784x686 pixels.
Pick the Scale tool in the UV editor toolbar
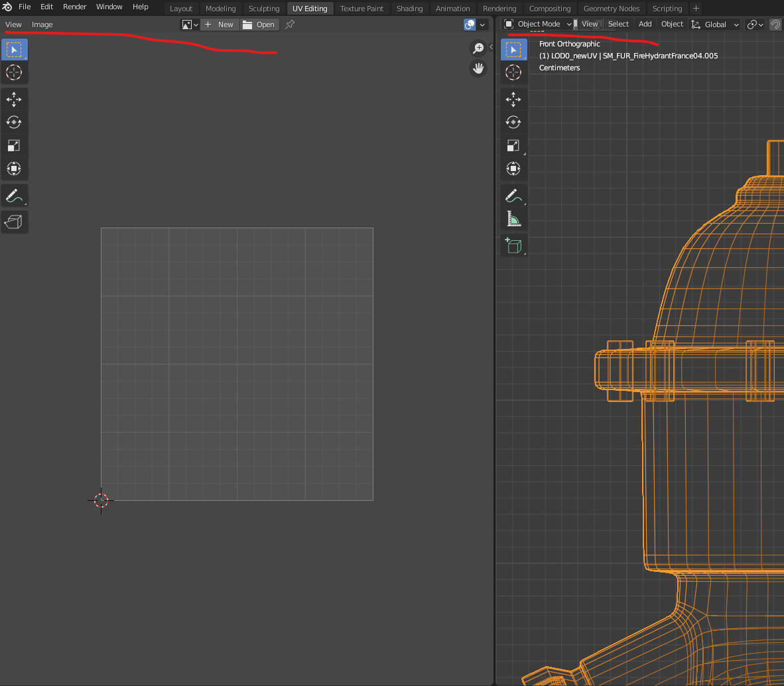14,145
